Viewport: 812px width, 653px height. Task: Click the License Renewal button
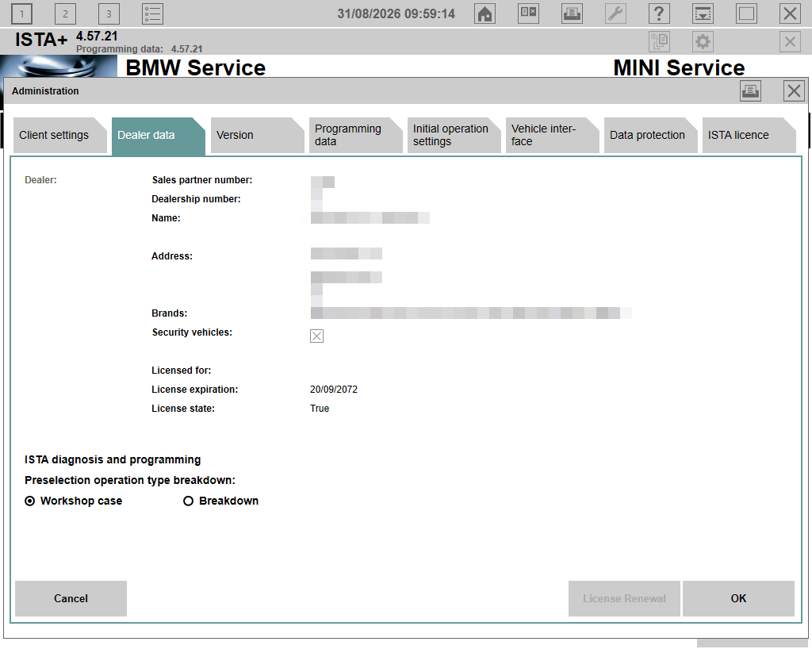click(x=624, y=598)
